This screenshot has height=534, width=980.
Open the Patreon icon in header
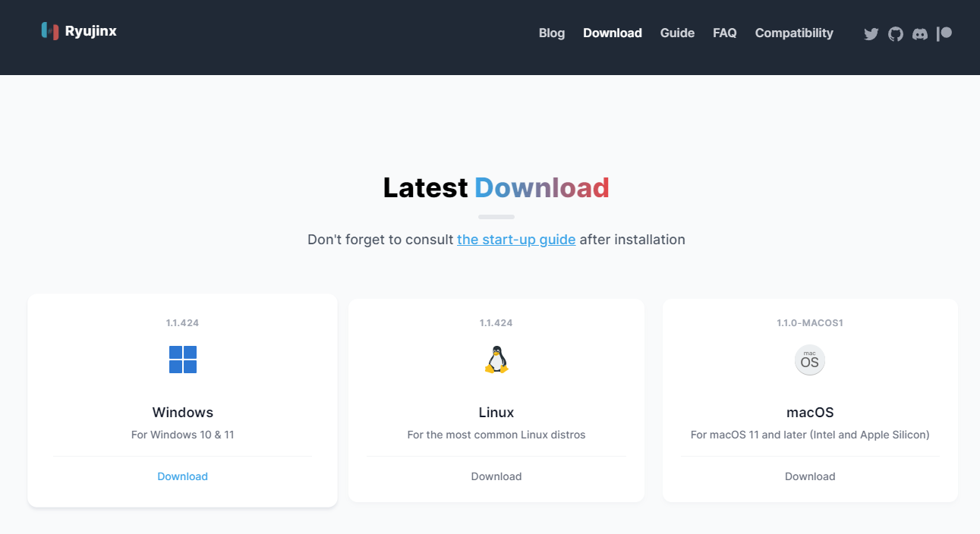point(944,33)
